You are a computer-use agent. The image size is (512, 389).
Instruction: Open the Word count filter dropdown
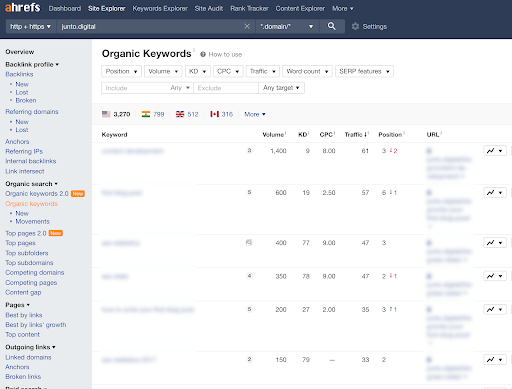[x=307, y=71]
